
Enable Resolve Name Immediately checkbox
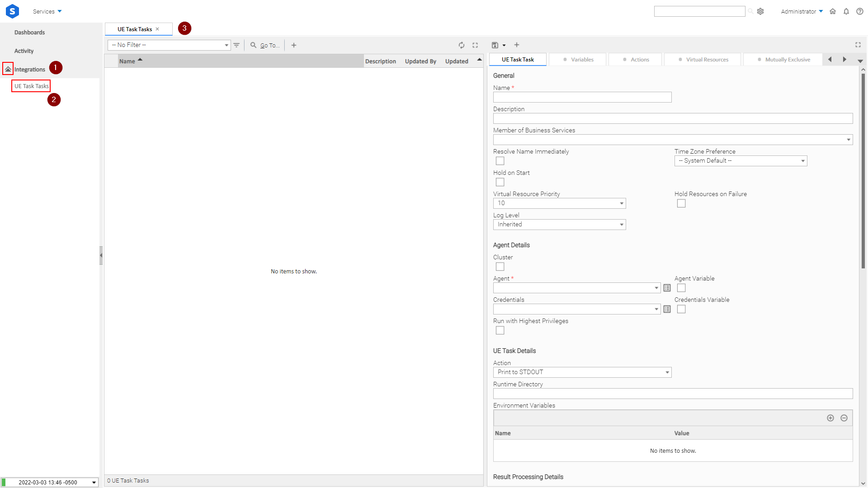[500, 161]
